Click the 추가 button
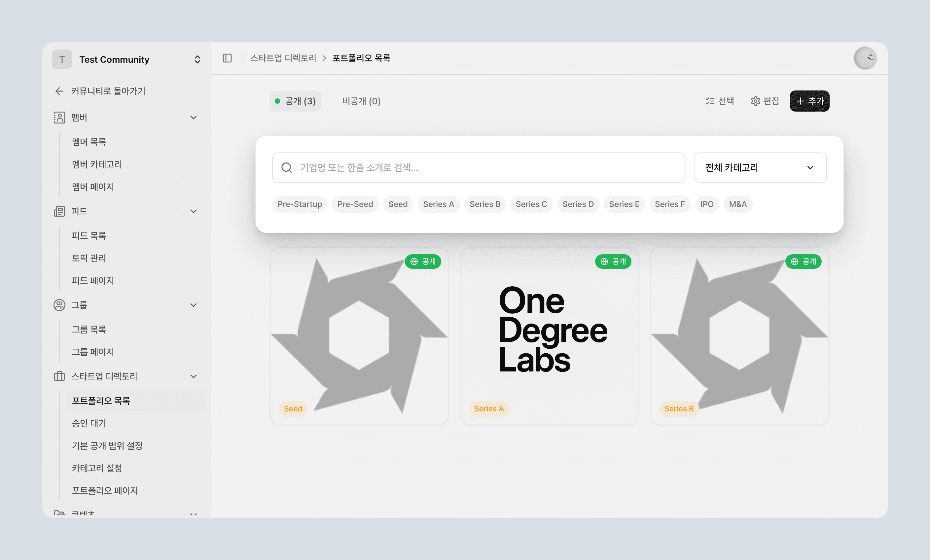The width and height of the screenshot is (930, 560). (809, 101)
